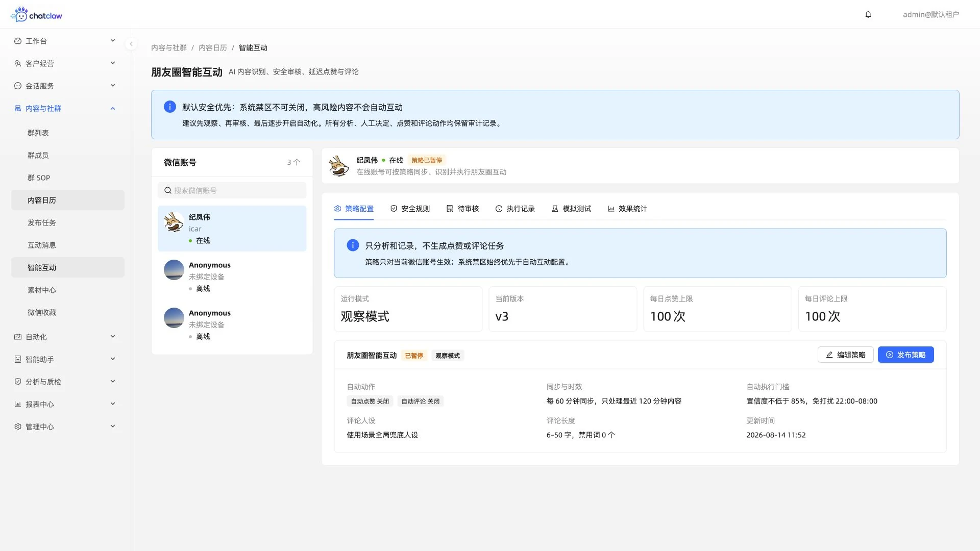Image resolution: width=980 pixels, height=551 pixels.
Task: Focus the 搜索微信账号 search field
Action: [232, 190]
